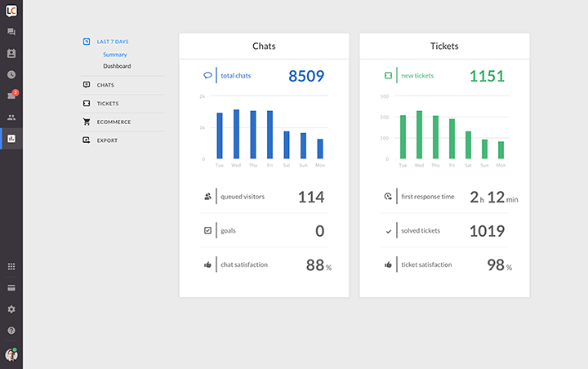Select the Wed bar in the Chats chart
588x369 pixels.
pyautogui.click(x=236, y=134)
